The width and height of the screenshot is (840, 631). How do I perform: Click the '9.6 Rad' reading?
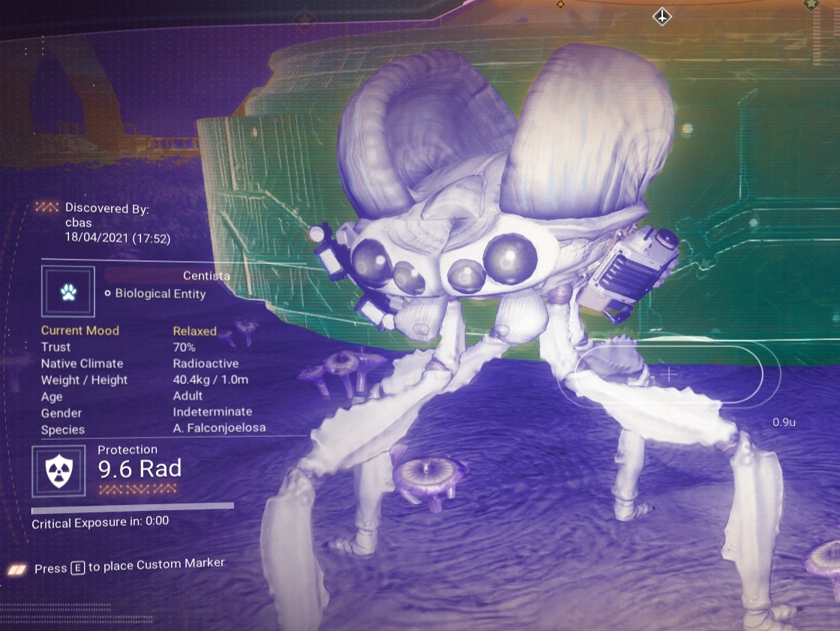[139, 469]
